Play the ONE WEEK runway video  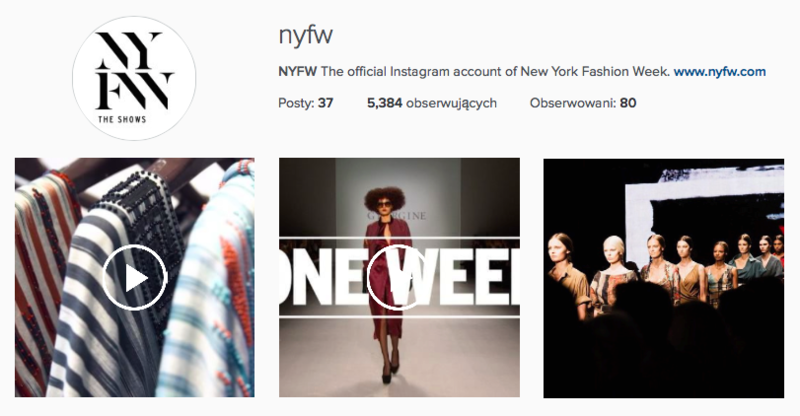coord(399,278)
